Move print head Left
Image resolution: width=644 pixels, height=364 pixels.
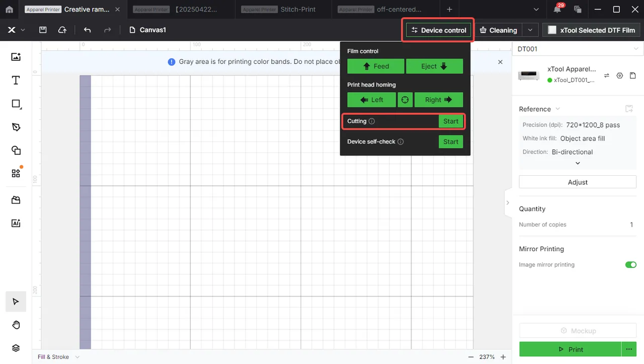click(x=371, y=100)
